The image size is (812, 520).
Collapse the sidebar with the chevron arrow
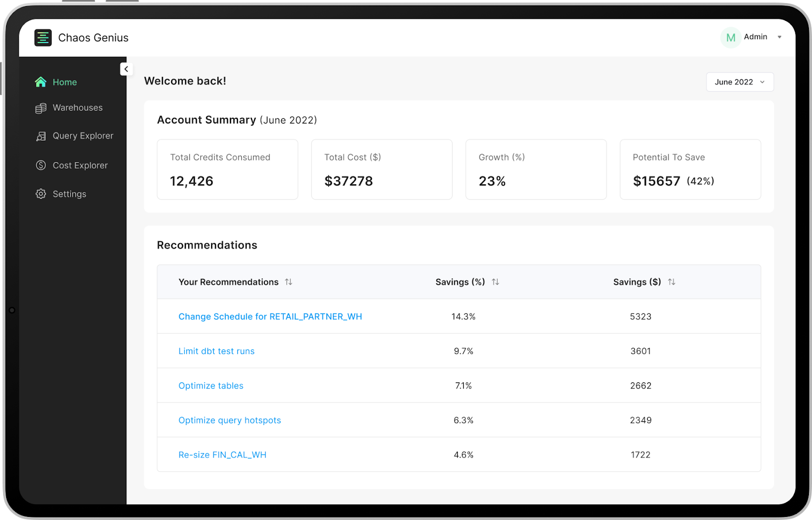point(126,69)
